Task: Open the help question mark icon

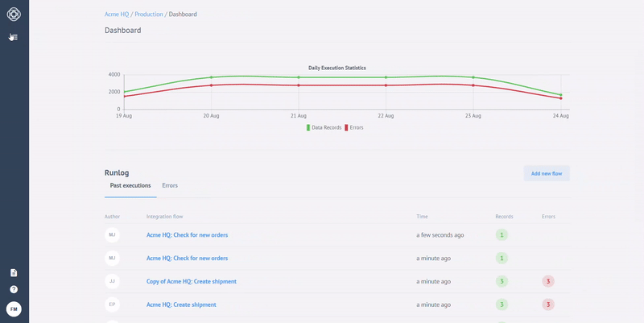Action: click(14, 289)
